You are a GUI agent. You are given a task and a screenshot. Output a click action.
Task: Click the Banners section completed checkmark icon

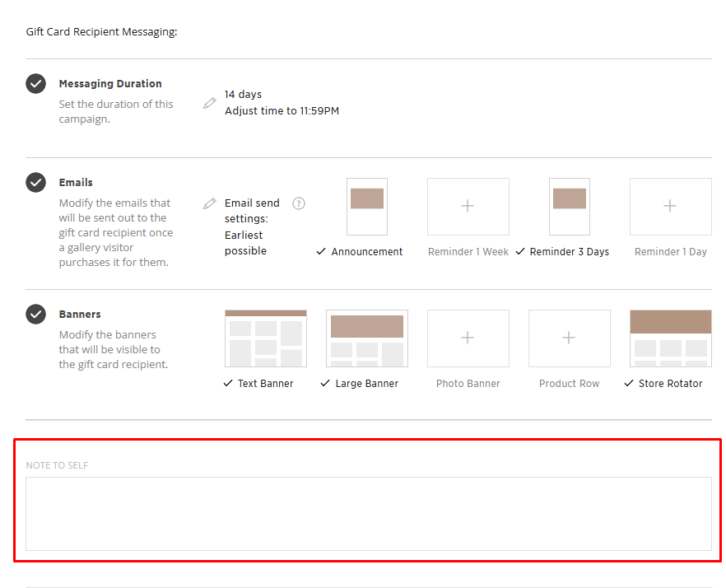point(35,314)
